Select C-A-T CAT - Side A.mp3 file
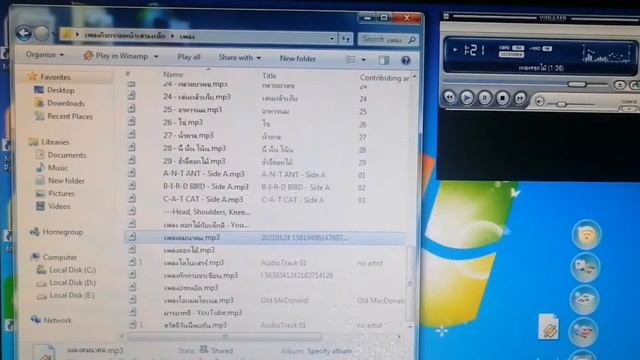 (203, 199)
